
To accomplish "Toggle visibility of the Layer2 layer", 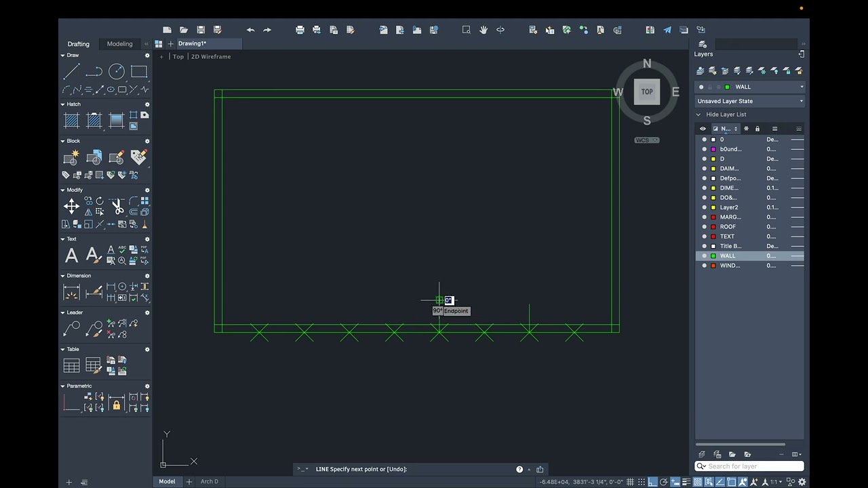I will pyautogui.click(x=704, y=207).
